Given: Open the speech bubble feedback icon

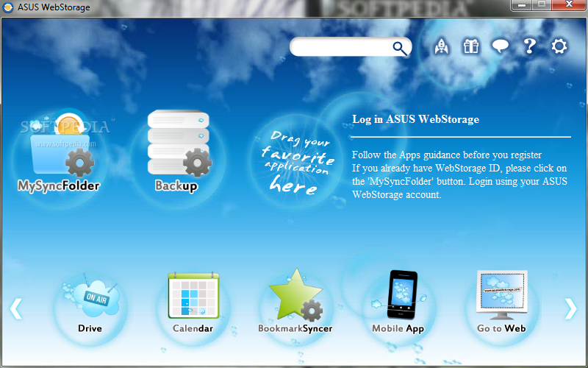Looking at the screenshot, I should click(501, 46).
